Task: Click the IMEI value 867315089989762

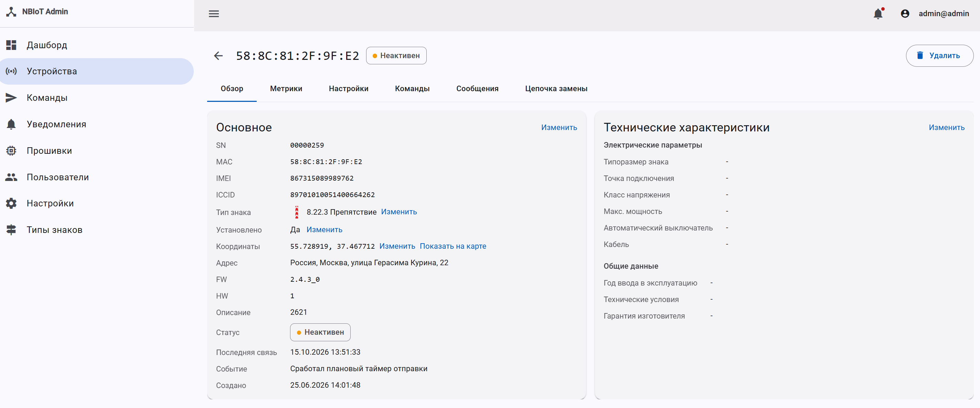Action: coord(321,178)
